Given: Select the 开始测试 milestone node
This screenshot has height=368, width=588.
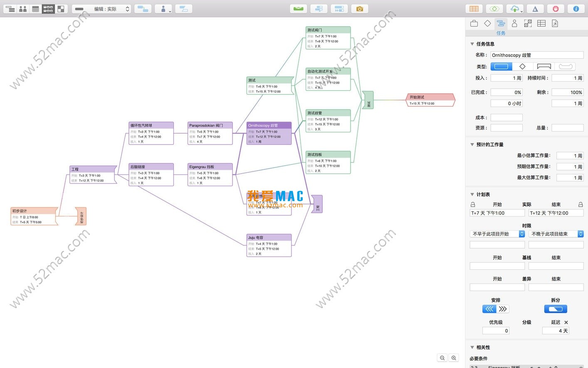Looking at the screenshot, I should tap(430, 100).
